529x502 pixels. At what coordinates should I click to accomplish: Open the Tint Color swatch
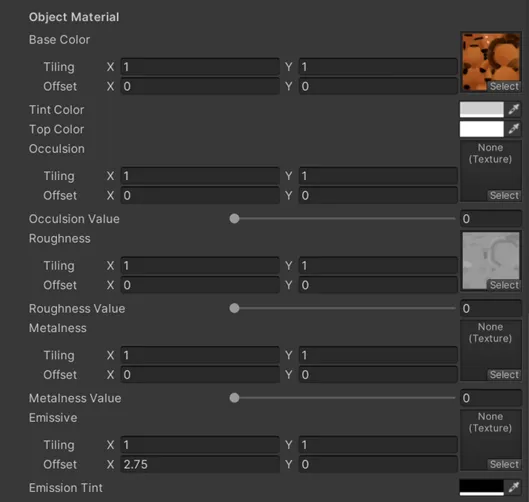[481, 109]
